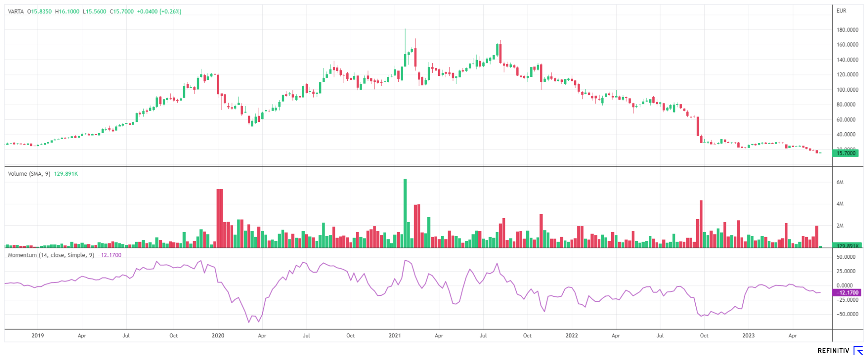Click the 100.0000 price axis level
This screenshot has width=868, height=355.
[847, 90]
